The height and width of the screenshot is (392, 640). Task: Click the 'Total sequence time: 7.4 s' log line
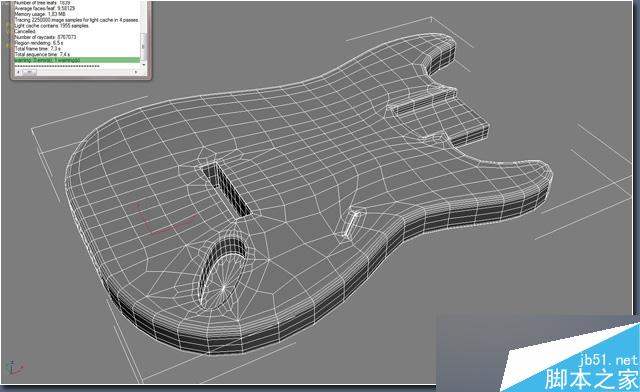tap(42, 54)
